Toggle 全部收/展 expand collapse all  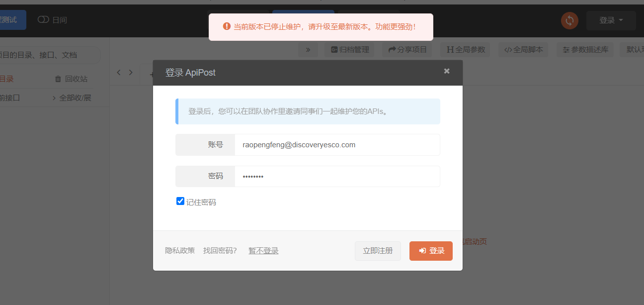(x=72, y=98)
